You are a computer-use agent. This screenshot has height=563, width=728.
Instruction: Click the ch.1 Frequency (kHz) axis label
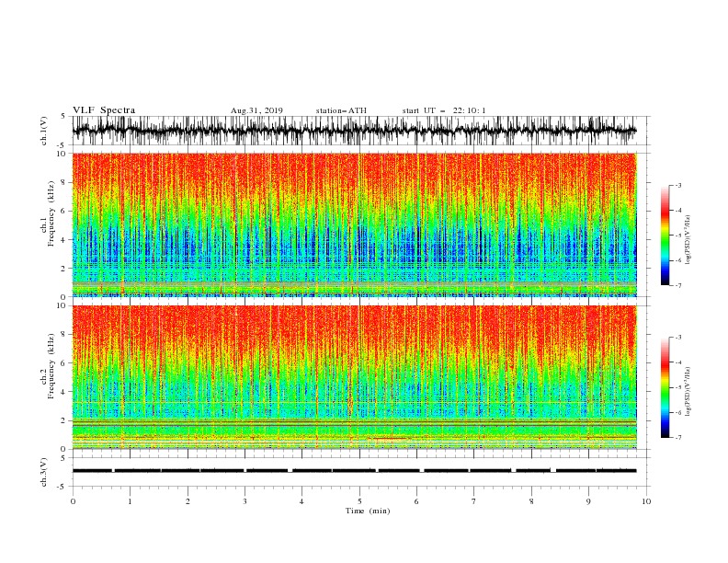pos(49,213)
